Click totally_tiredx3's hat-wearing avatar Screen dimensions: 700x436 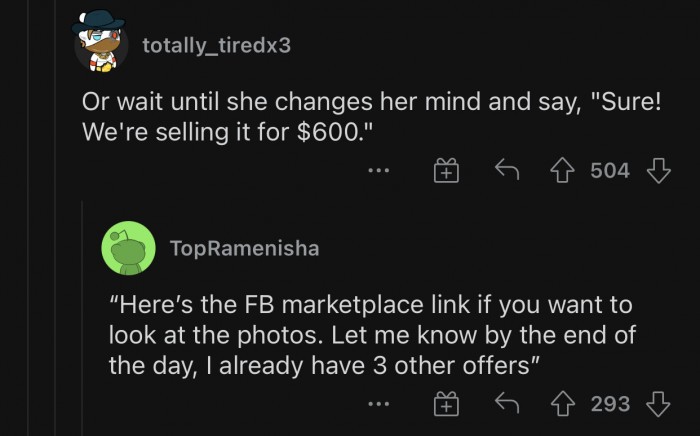(100, 42)
